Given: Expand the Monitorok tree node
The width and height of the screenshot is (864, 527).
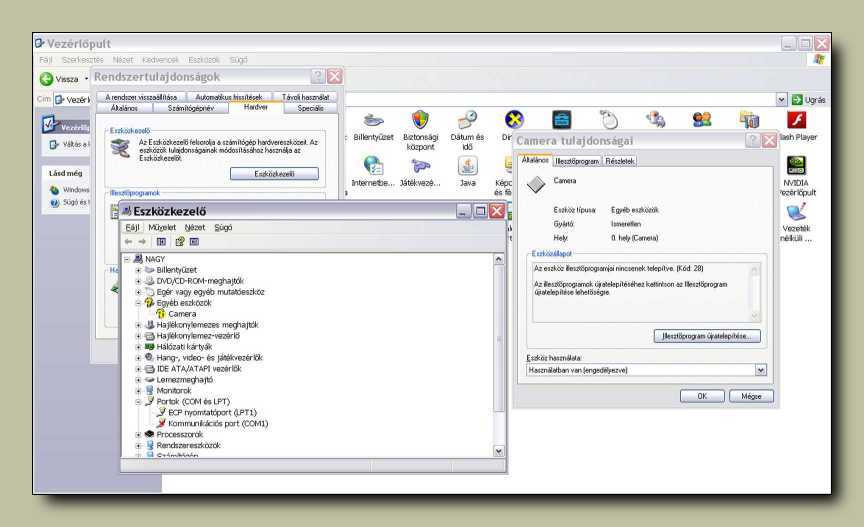Looking at the screenshot, I should click(138, 390).
